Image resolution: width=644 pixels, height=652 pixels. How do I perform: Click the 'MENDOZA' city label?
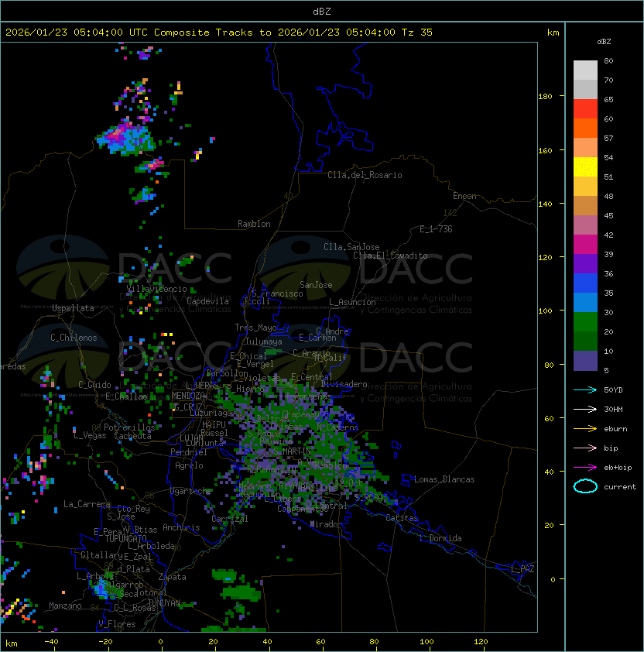(189, 396)
